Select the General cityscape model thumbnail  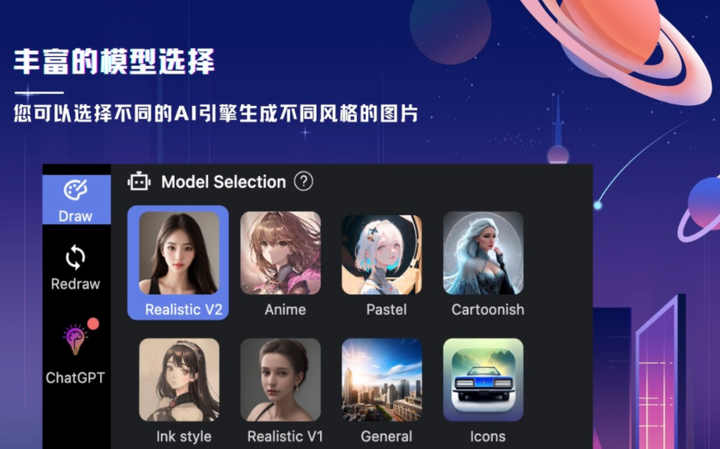382,380
